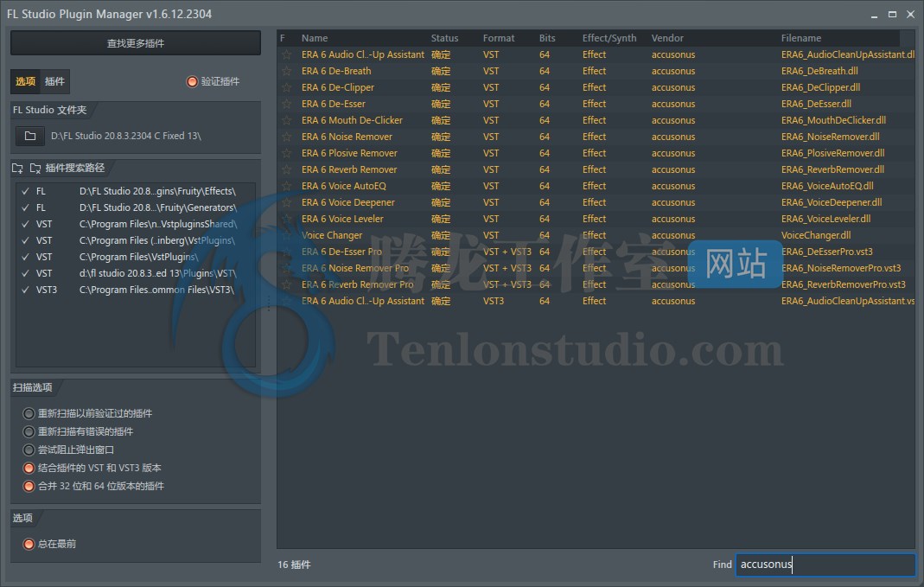924x587 pixels.
Task: Uncheck the Fruity\Effects search path
Action: point(25,192)
